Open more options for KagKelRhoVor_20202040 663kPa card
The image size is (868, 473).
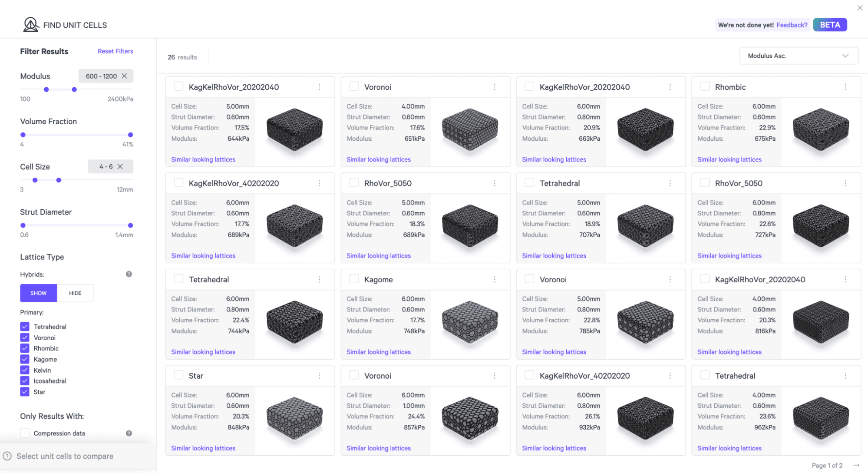tap(670, 87)
